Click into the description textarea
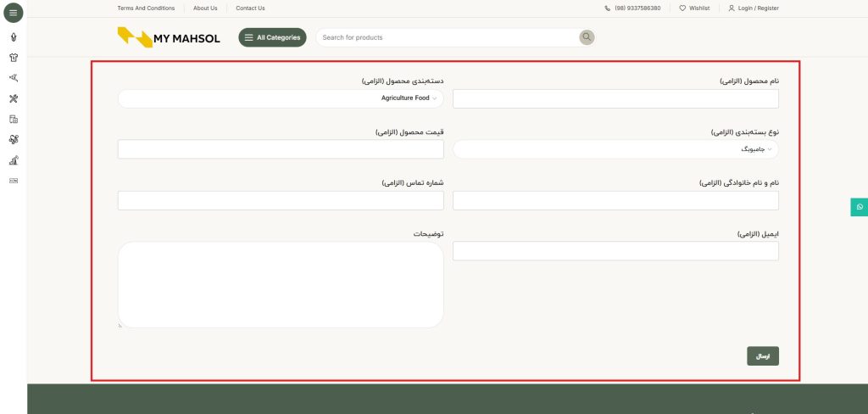The height and width of the screenshot is (414, 868). point(281,284)
